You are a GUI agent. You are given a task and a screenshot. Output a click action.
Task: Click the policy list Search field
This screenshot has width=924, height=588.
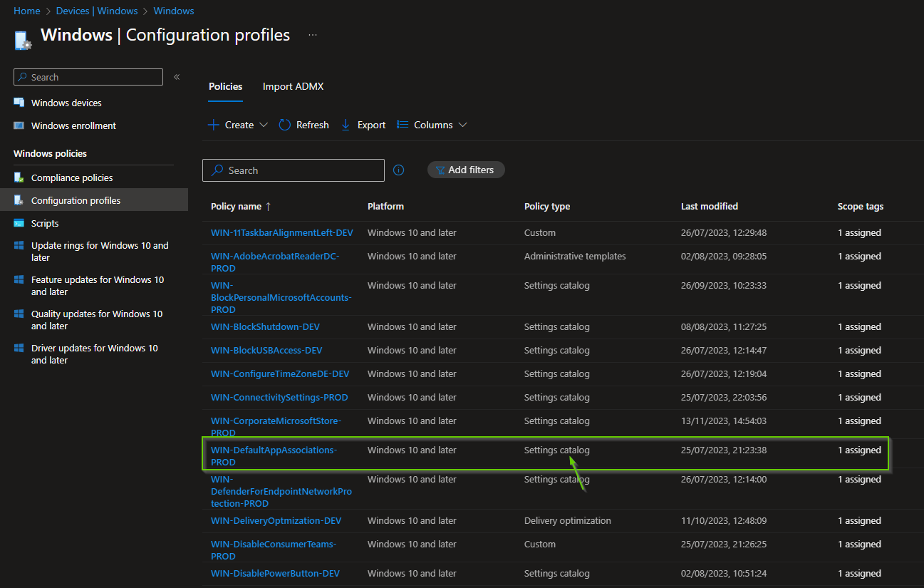pyautogui.click(x=294, y=170)
